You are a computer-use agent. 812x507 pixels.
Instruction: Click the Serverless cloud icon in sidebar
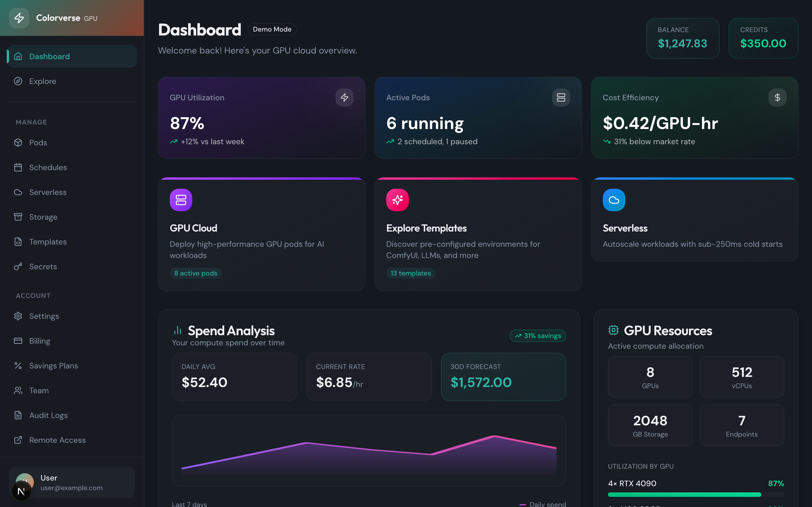18,192
